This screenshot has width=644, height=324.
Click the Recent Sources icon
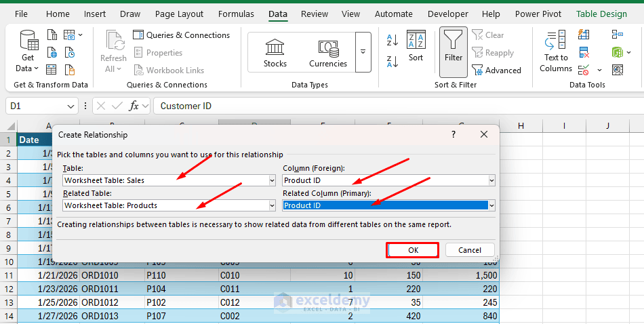pos(70,53)
